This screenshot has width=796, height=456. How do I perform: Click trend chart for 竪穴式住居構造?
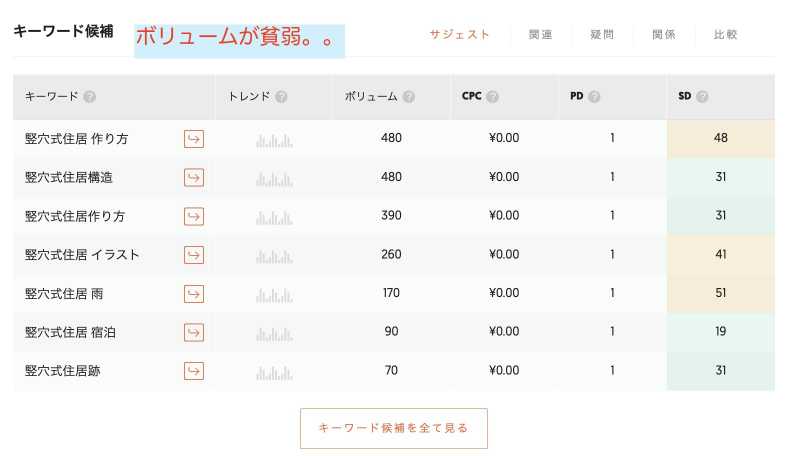(274, 178)
